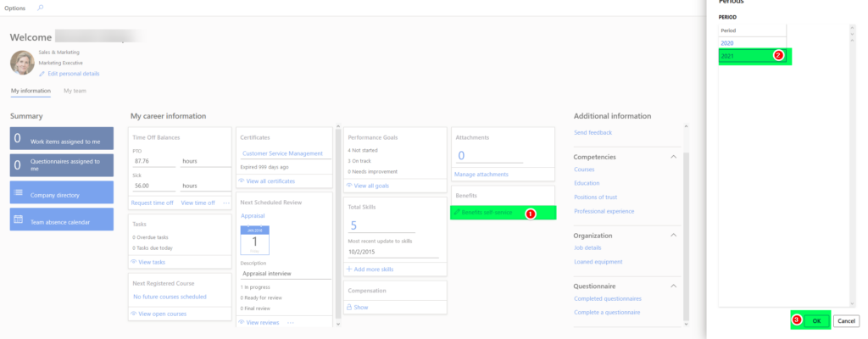Click the Total Skills count 5
The height and width of the screenshot is (339, 868).
click(381, 225)
